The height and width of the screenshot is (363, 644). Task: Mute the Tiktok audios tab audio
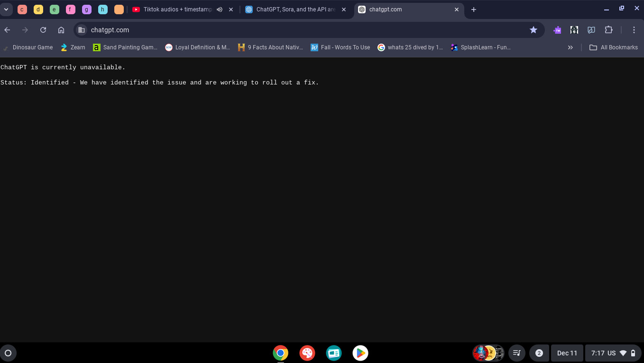(220, 9)
